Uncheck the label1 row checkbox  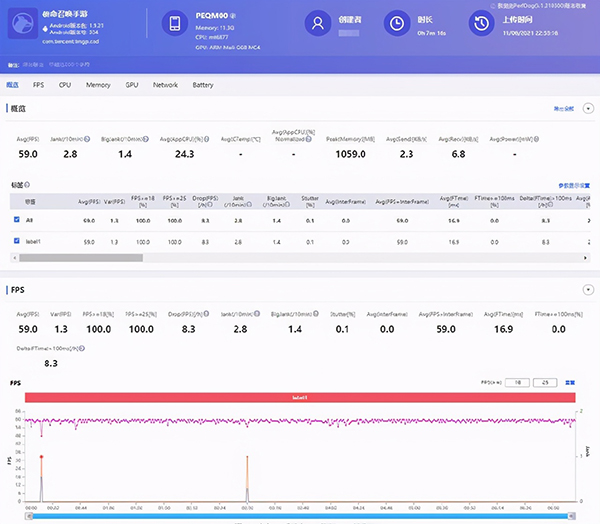coord(17,241)
